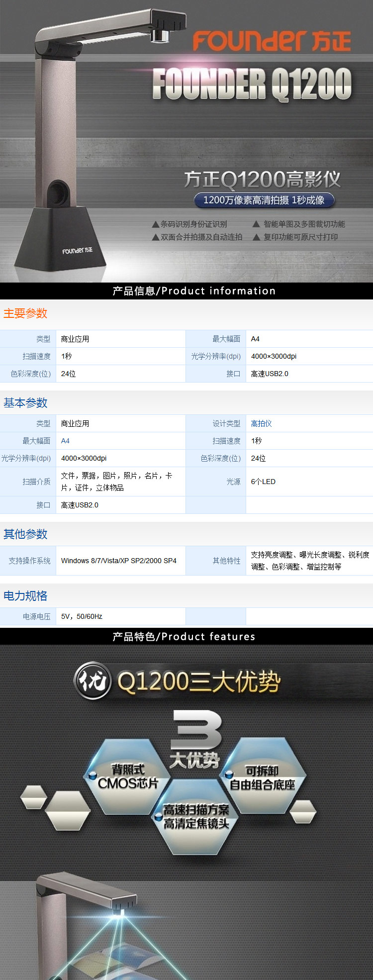Screen dimensions: 373x980
Task: Click the Q1200三大优势 golden title
Action: (x=199, y=682)
